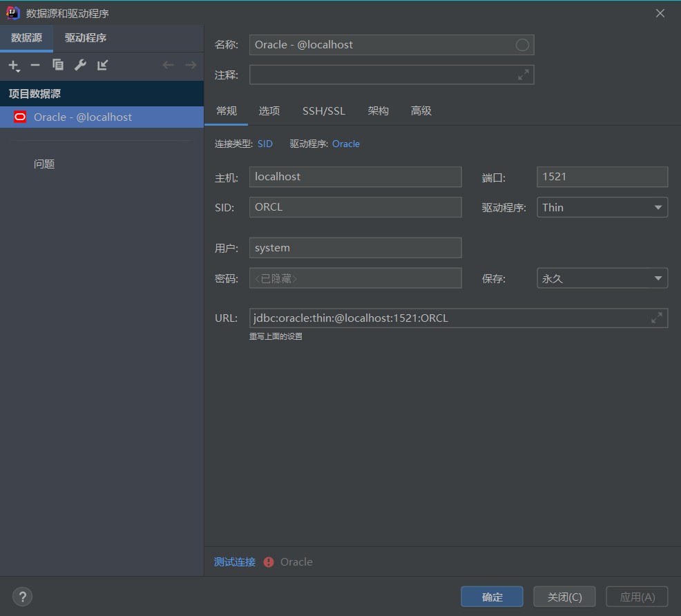Screen dimensions: 681x616
Task: Expand the URL field with the expand icon
Action: pyautogui.click(x=657, y=318)
